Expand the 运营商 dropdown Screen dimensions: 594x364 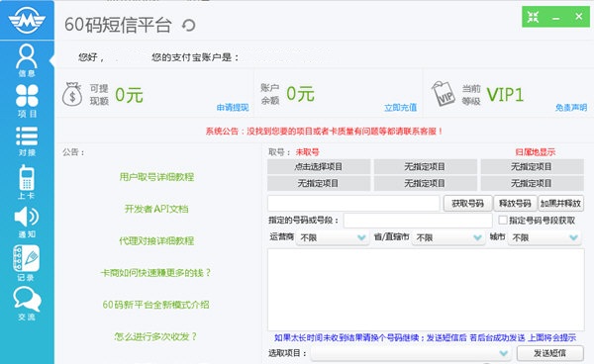(332, 237)
